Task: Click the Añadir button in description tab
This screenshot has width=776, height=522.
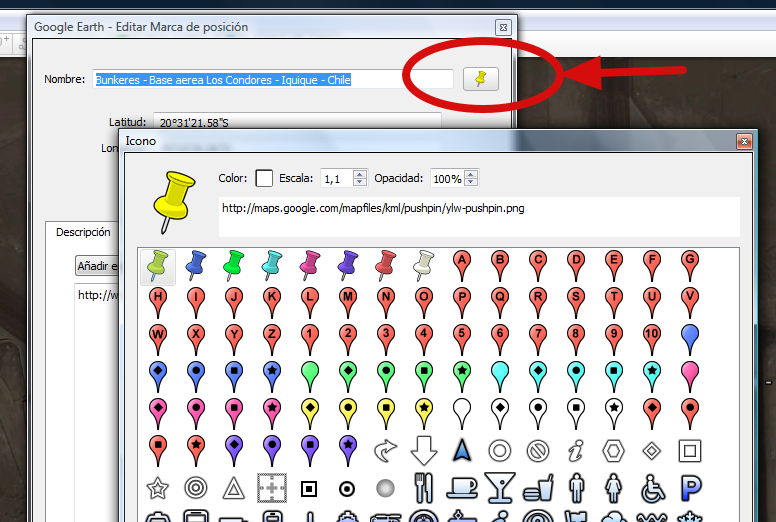Action: point(97,266)
